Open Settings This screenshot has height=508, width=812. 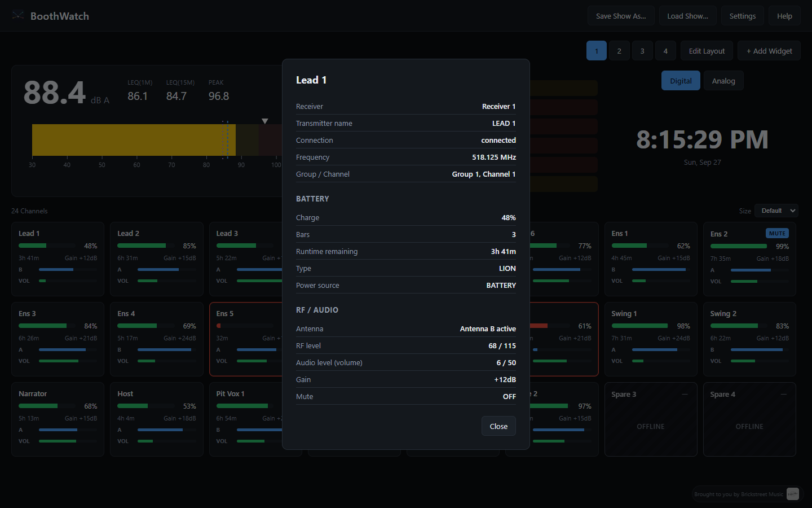point(743,16)
